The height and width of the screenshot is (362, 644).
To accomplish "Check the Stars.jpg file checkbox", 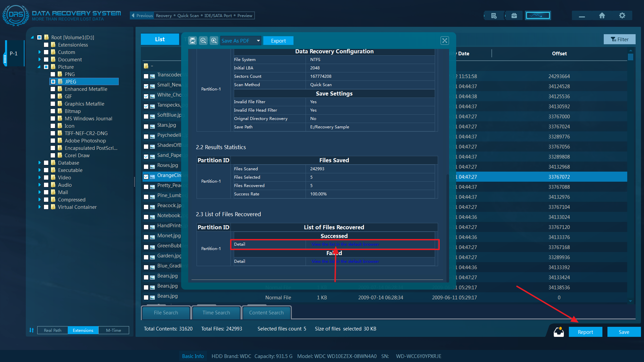I will pos(146,126).
